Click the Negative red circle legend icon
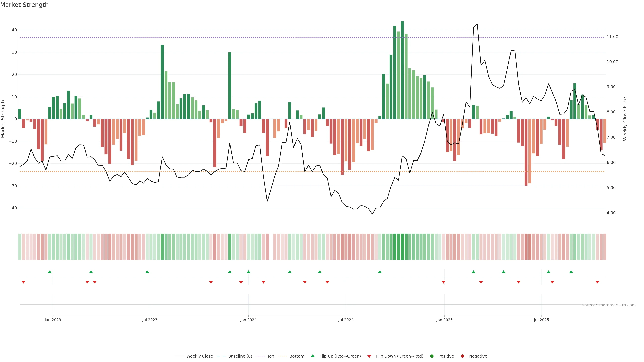This screenshot has width=644, height=362. [462, 356]
